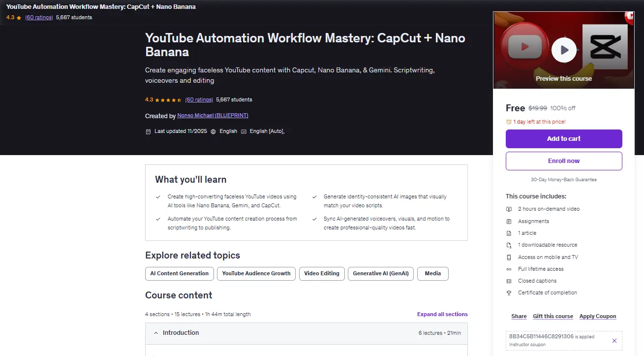Add the course to cart
The width and height of the screenshot is (644, 356).
(564, 139)
